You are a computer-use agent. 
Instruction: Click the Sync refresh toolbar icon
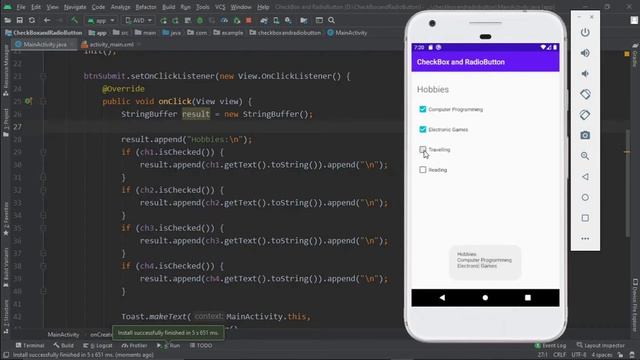tap(32, 20)
